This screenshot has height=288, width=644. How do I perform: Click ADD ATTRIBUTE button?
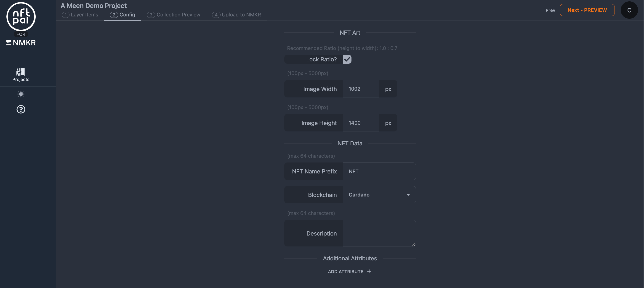[346, 271]
